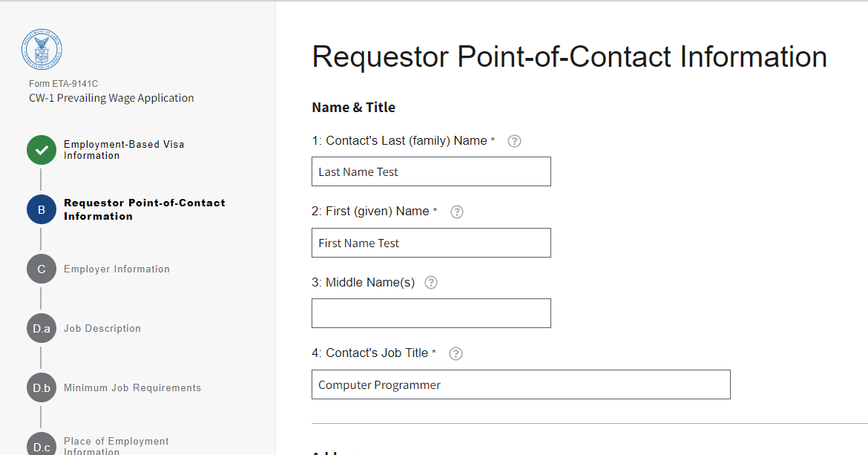This screenshot has height=455, width=868.
Task: Click the Contact's Job Title field
Action: tap(521, 384)
